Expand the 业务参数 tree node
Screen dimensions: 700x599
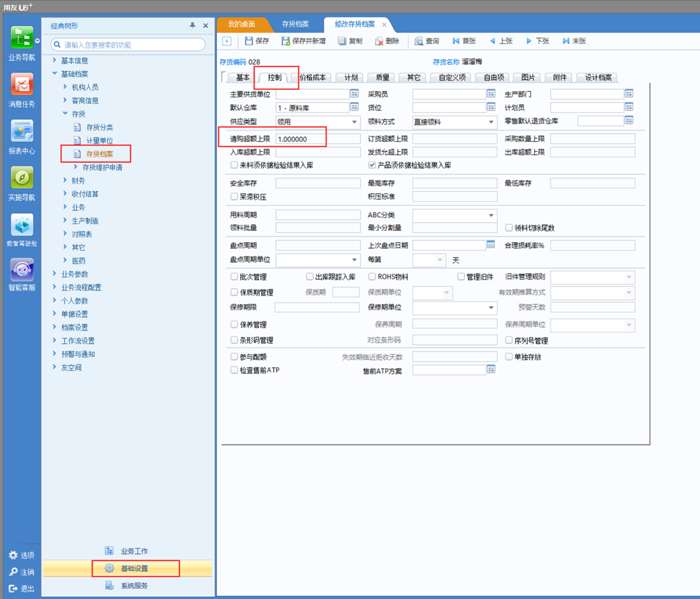(x=55, y=274)
